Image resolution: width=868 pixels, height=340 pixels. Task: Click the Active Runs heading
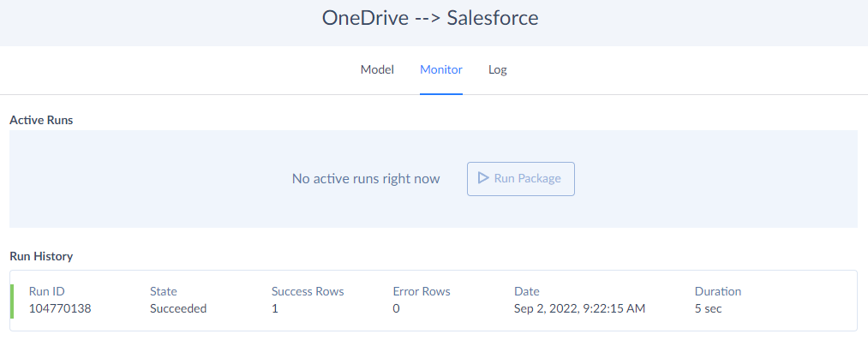(41, 119)
